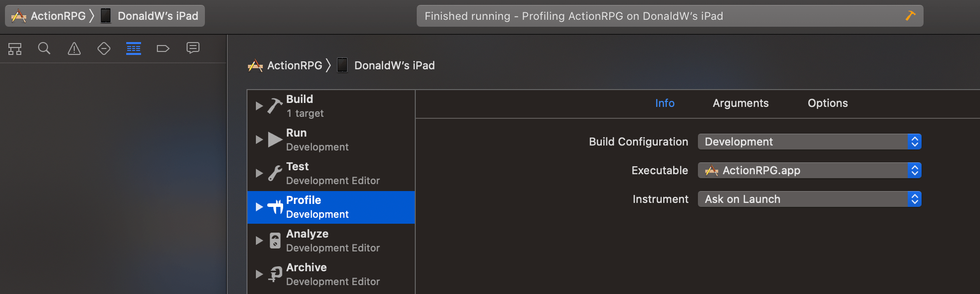The height and width of the screenshot is (294, 980).
Task: Click the hammer build status icon
Action: [x=910, y=16]
